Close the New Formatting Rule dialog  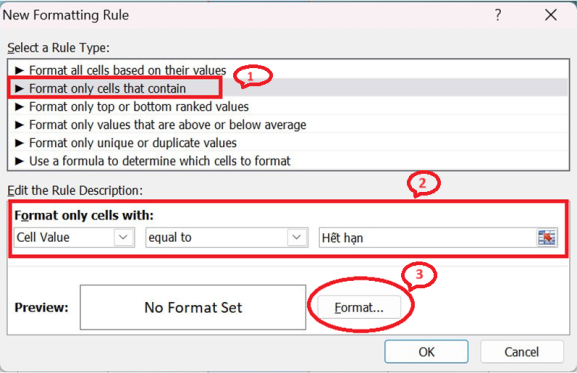551,15
